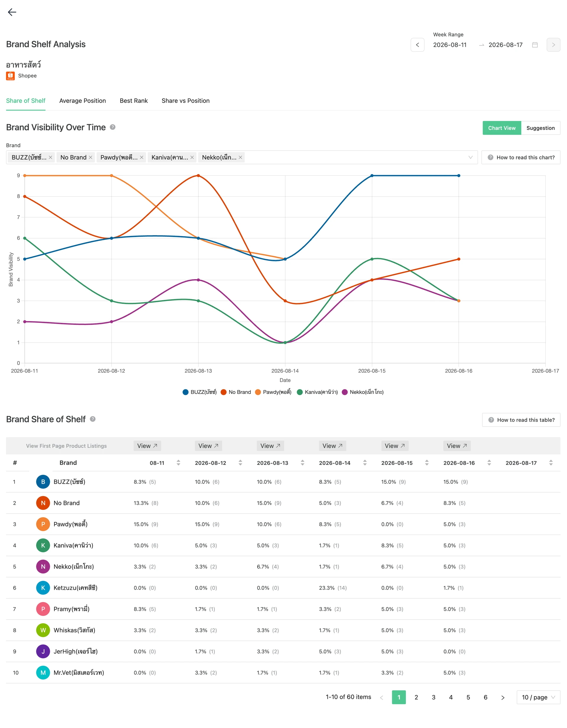This screenshot has width=567, height=728.
Task: Open the 10 / page size dropdown
Action: pos(538,697)
